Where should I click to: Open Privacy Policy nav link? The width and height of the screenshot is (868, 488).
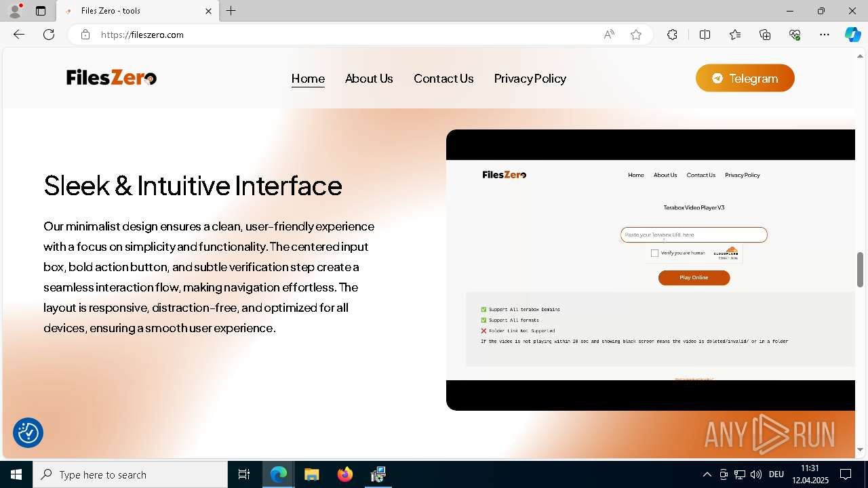click(x=530, y=79)
